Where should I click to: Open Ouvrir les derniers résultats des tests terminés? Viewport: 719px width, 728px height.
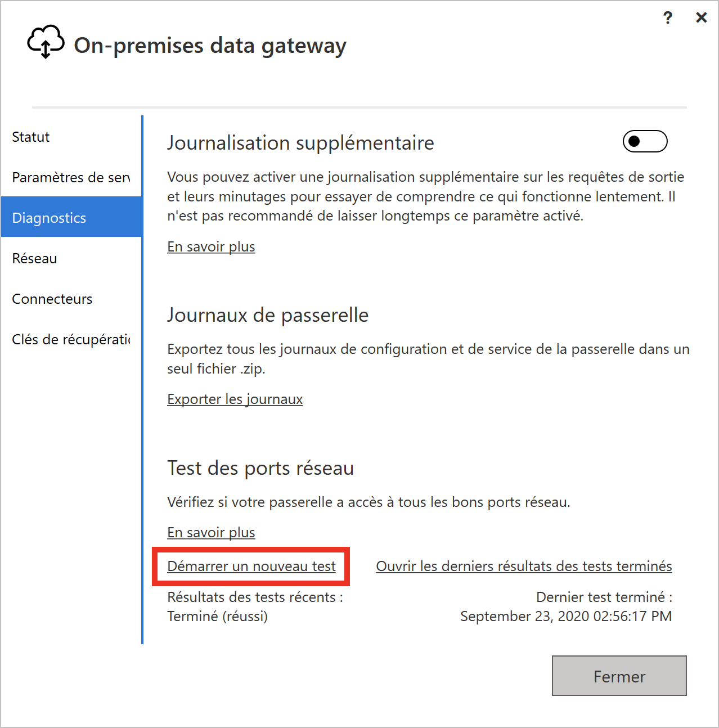(x=524, y=566)
